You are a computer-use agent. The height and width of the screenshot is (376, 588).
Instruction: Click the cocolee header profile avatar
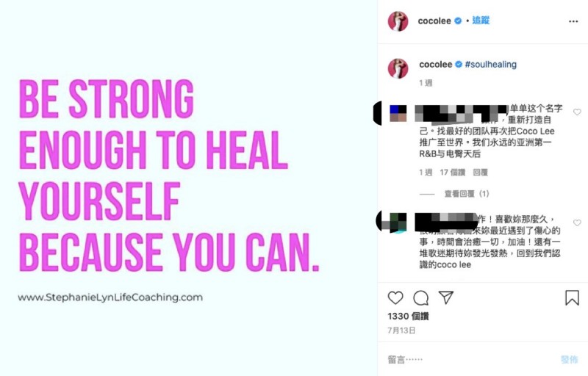[398, 21]
